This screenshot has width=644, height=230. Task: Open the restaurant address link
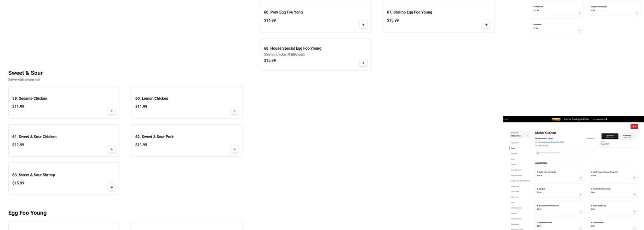point(551,142)
